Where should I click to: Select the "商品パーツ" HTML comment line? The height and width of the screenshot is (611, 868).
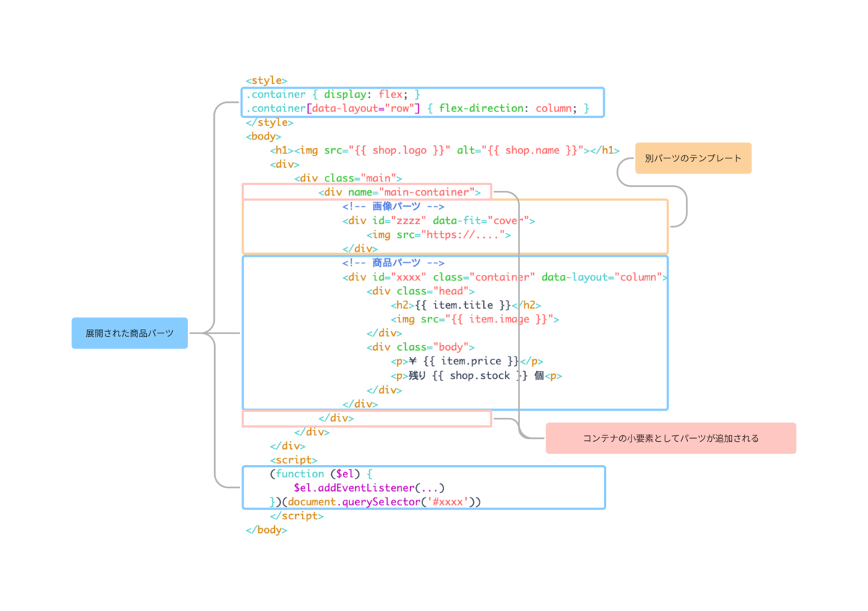tap(393, 262)
